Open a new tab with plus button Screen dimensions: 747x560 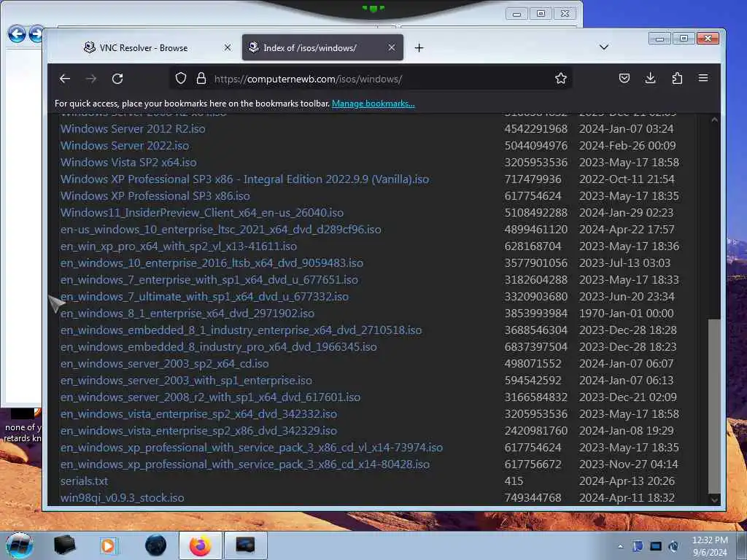point(419,47)
